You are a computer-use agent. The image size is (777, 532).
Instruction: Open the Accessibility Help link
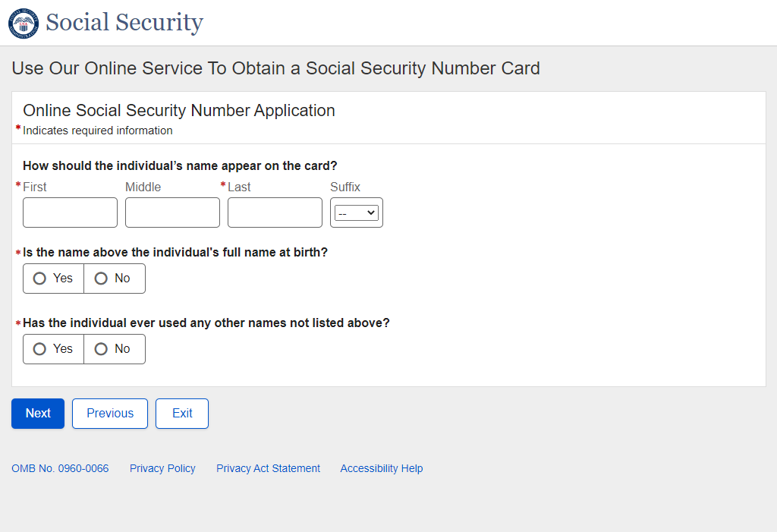click(381, 468)
